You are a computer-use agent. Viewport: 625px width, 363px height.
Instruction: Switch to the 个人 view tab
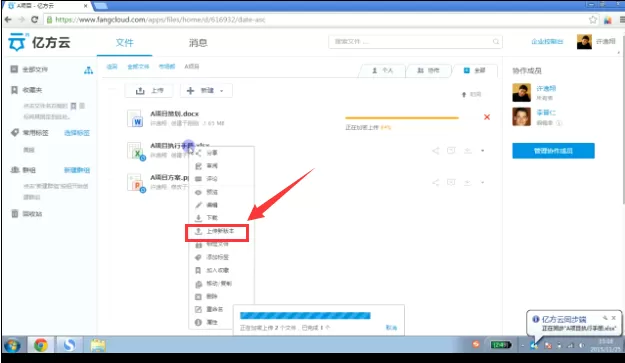click(382, 71)
